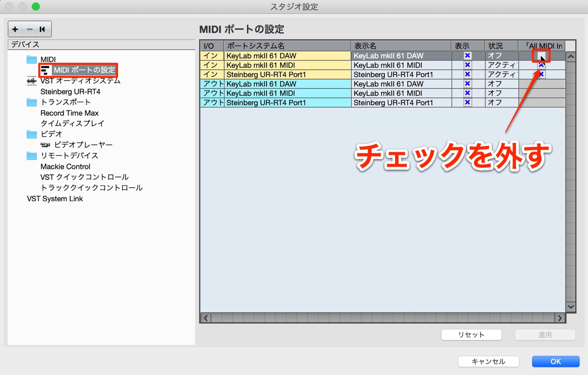Viewport: 588px width, 375px height.
Task: Click the reset-to-start device icon
Action: (42, 29)
